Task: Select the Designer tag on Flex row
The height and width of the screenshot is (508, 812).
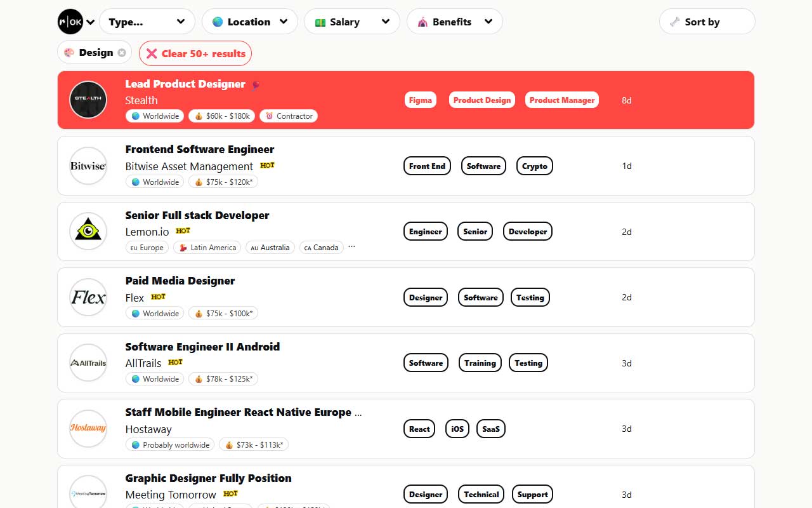Action: click(426, 297)
